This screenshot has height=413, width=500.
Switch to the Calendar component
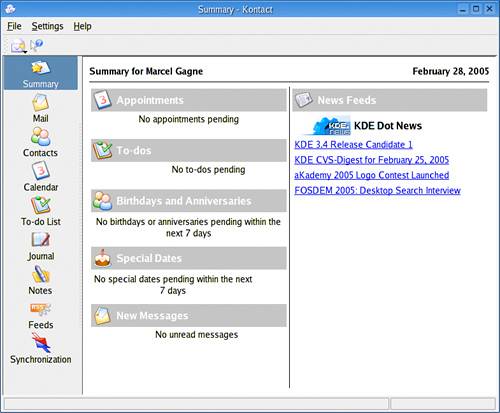(x=40, y=177)
